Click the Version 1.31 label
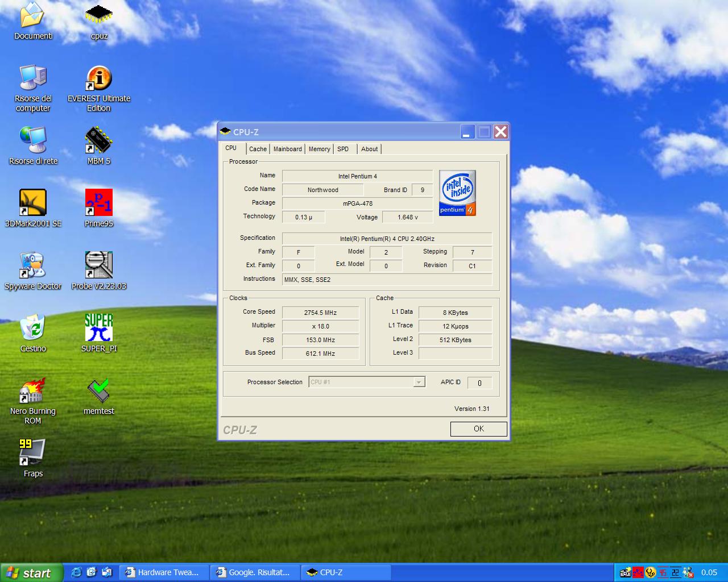Image resolution: width=728 pixels, height=582 pixels. 471,409
